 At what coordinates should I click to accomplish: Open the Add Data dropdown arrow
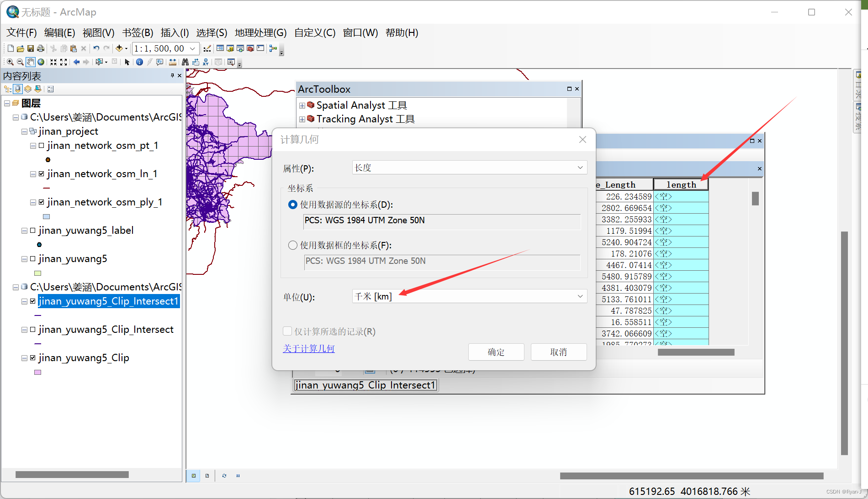[127, 49]
